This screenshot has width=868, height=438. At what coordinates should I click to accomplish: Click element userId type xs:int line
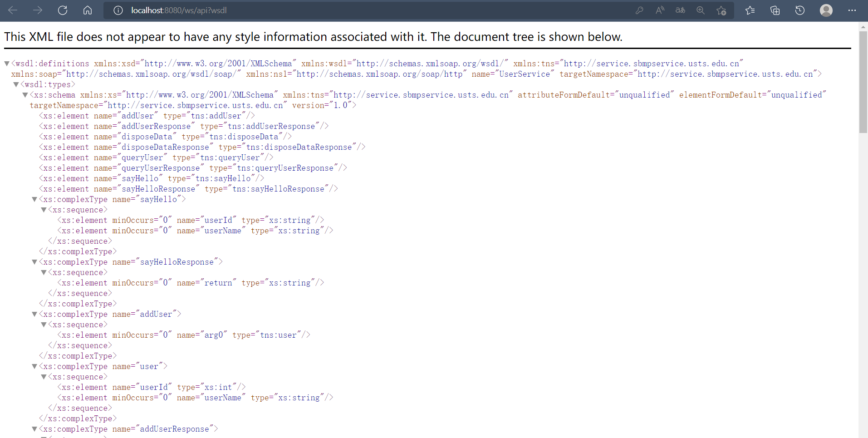[x=152, y=387]
